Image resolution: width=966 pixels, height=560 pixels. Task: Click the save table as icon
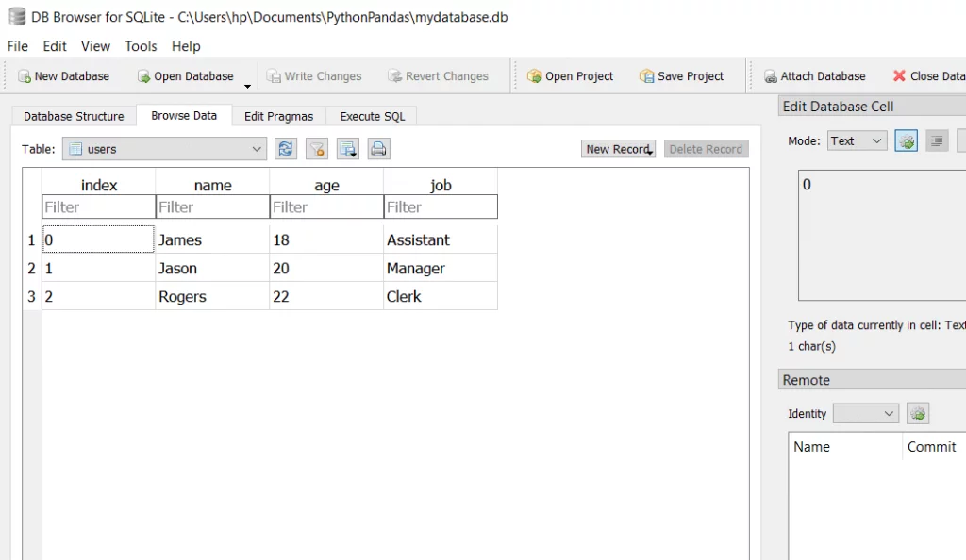tap(347, 149)
